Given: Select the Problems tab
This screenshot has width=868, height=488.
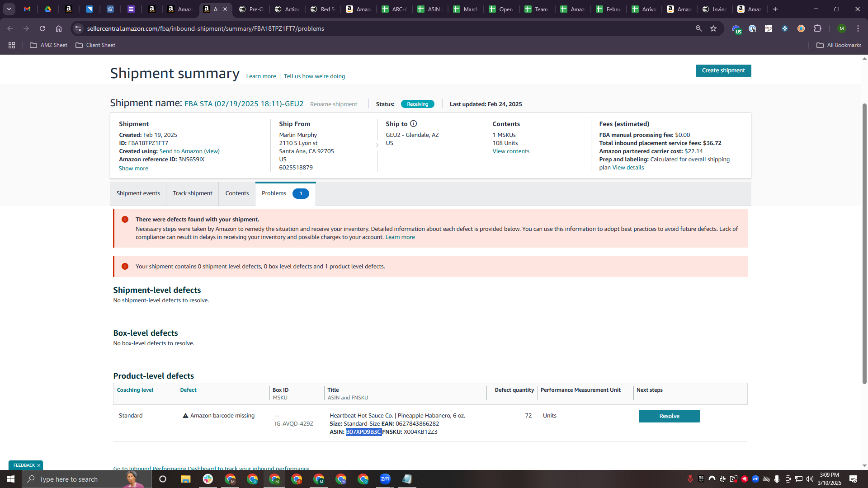Looking at the screenshot, I should pos(285,193).
